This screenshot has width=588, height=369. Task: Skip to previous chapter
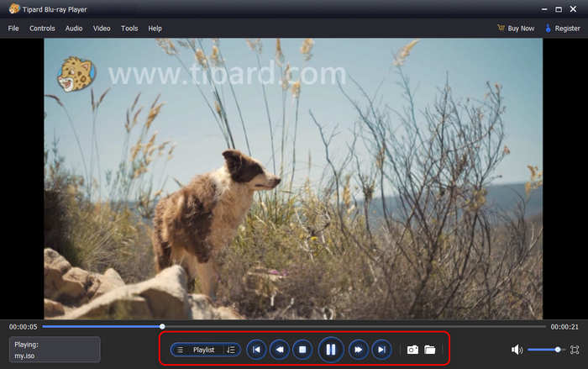256,350
